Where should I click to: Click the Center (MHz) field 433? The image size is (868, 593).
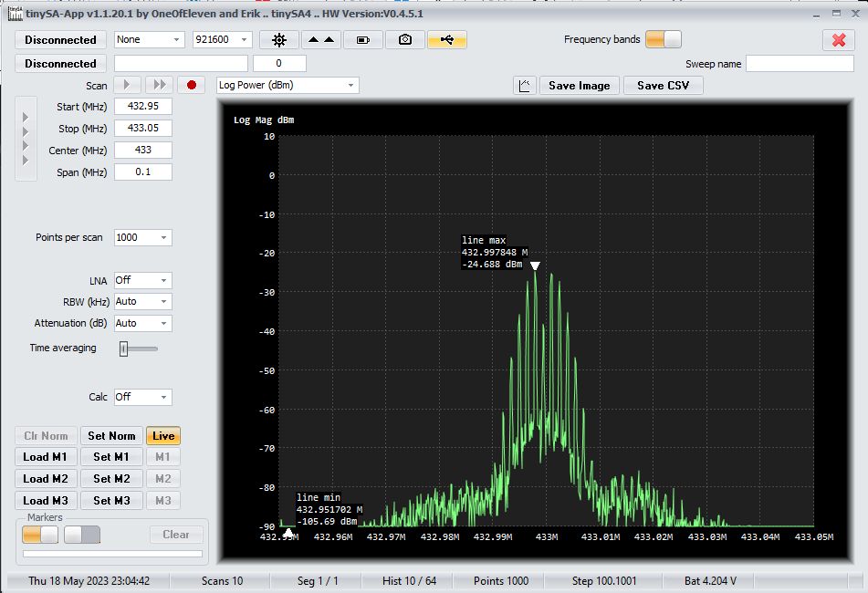tap(142, 150)
